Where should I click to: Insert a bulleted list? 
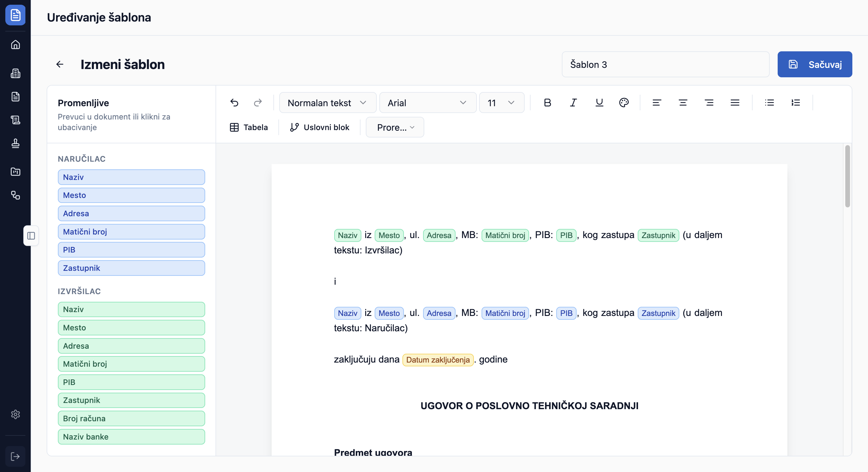pyautogui.click(x=769, y=103)
